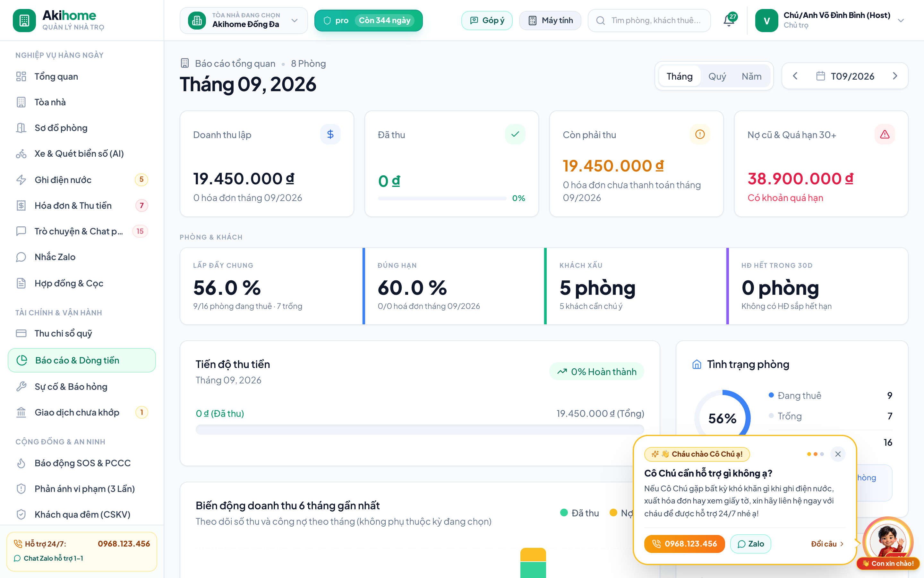The width and height of the screenshot is (924, 578).
Task: Open the Đúng hạn 60.0 % card
Action: (x=453, y=286)
